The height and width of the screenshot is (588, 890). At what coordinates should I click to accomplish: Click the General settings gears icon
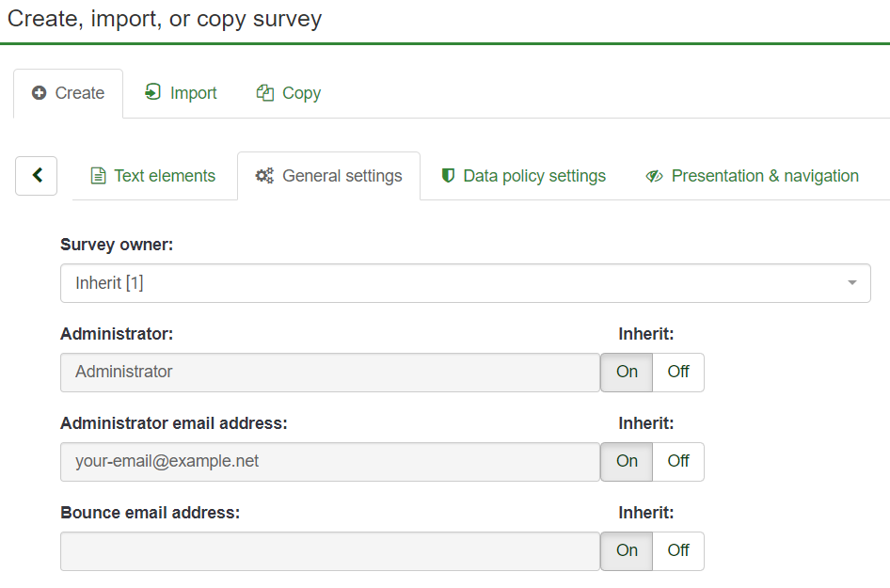[264, 176]
